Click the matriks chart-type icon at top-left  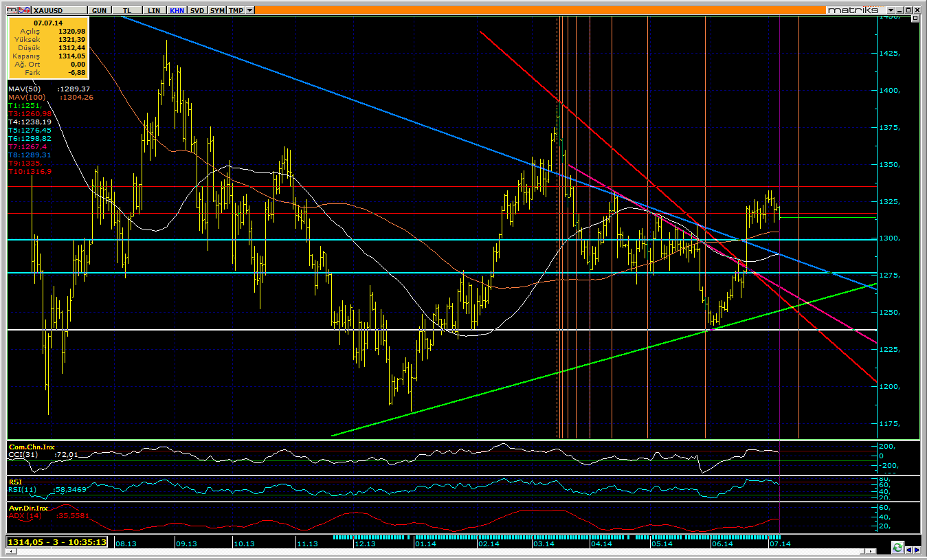[x=12, y=10]
